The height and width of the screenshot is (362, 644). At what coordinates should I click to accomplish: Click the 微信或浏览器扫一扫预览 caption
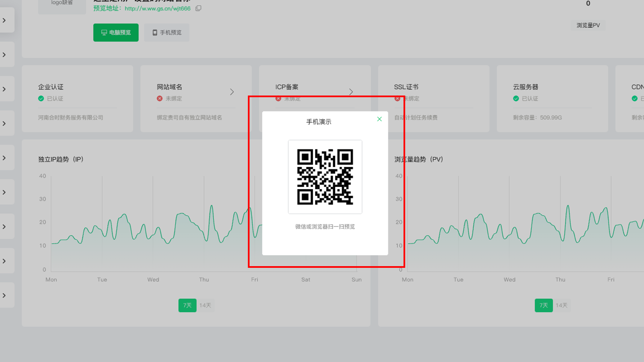tap(325, 227)
